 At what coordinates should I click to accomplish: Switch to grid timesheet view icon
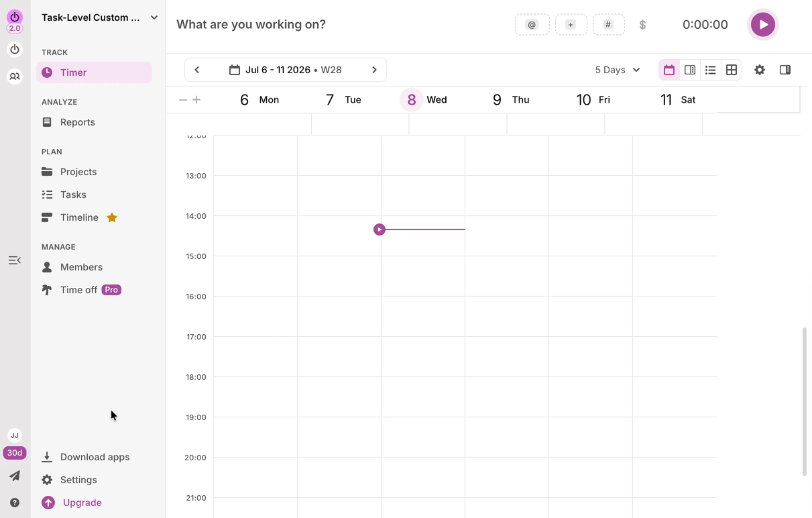732,70
